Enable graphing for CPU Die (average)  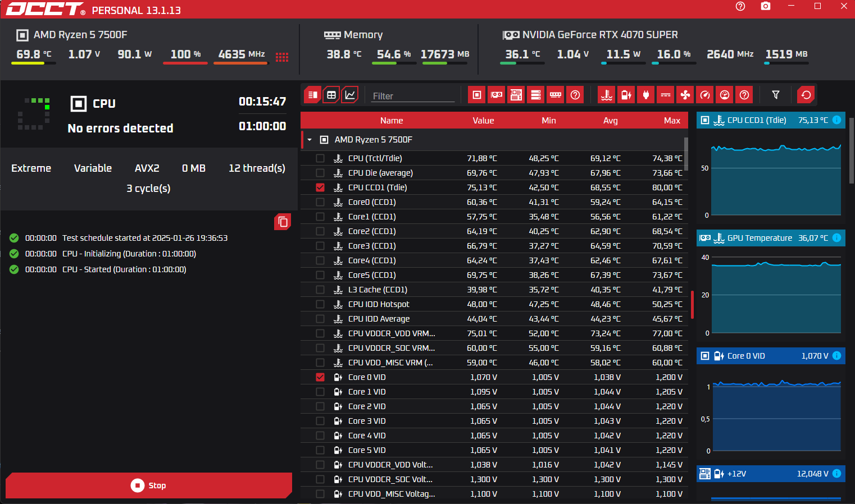pos(320,173)
